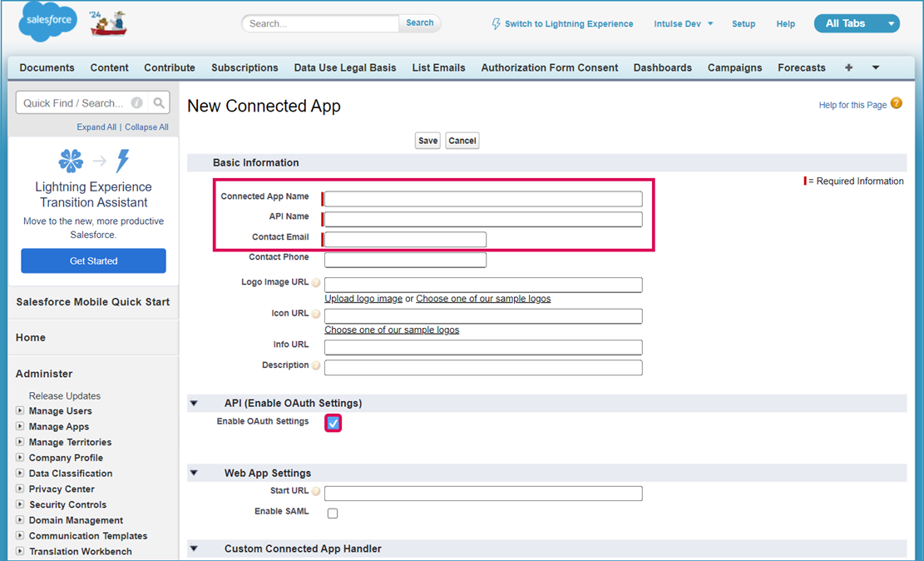
Task: Open the All Tabs app dropdown
Action: [x=857, y=23]
